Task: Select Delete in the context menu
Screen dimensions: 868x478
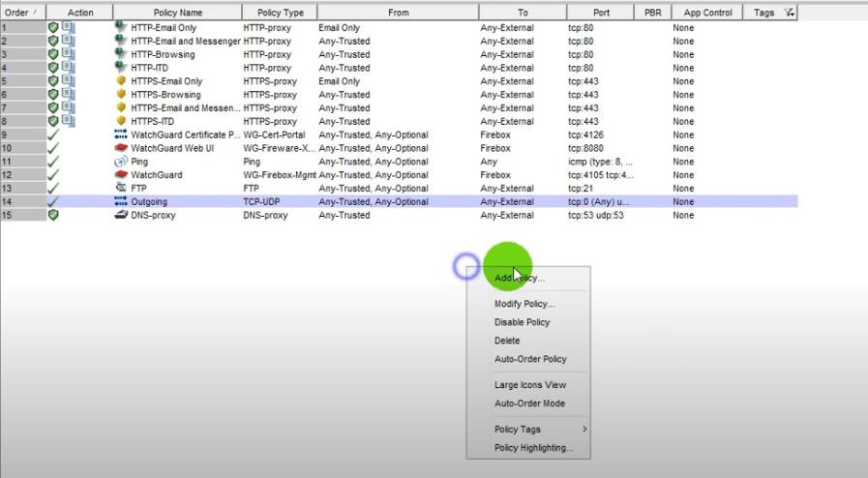Action: pyautogui.click(x=507, y=341)
